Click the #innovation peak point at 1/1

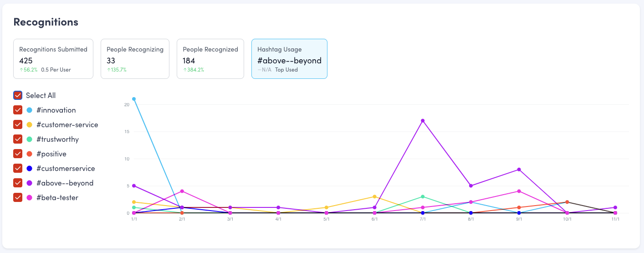click(133, 99)
